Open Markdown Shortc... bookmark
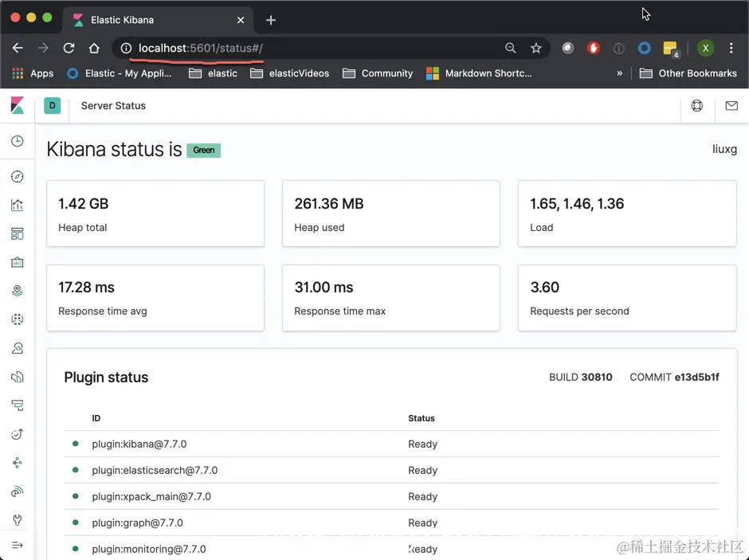Image resolution: width=749 pixels, height=560 pixels. pyautogui.click(x=479, y=73)
